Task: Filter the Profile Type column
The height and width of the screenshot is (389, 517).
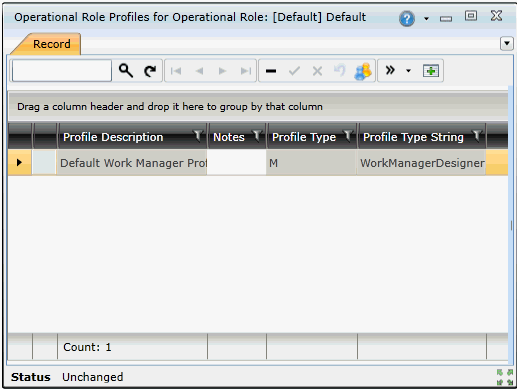Action: point(348,136)
